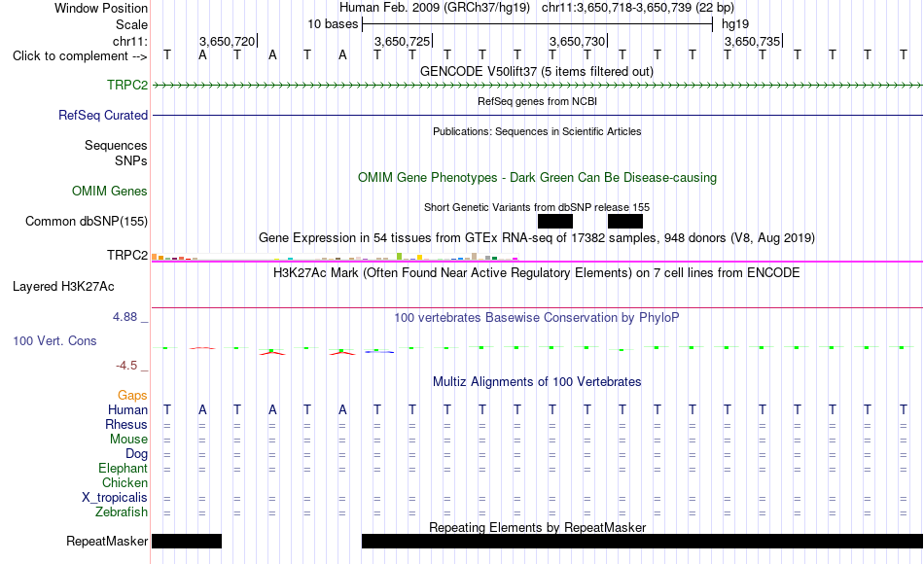
Task: Click the Sequences subtrack label
Action: tap(116, 145)
